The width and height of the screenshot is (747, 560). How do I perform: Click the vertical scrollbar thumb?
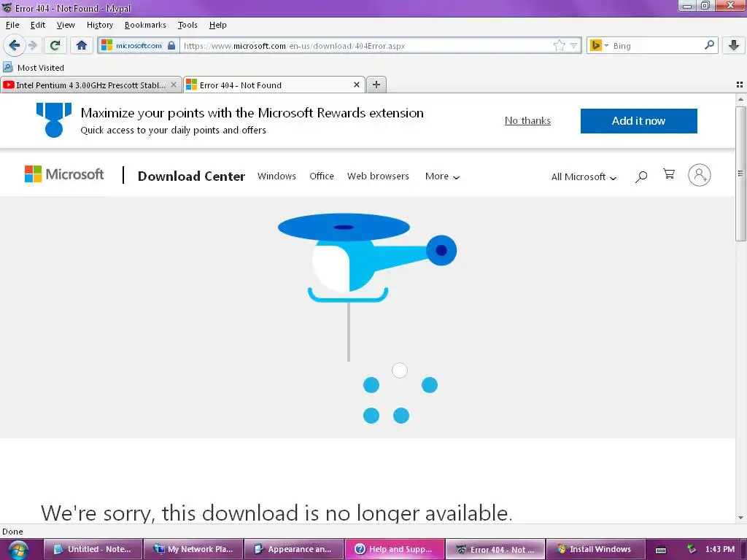pyautogui.click(x=740, y=174)
